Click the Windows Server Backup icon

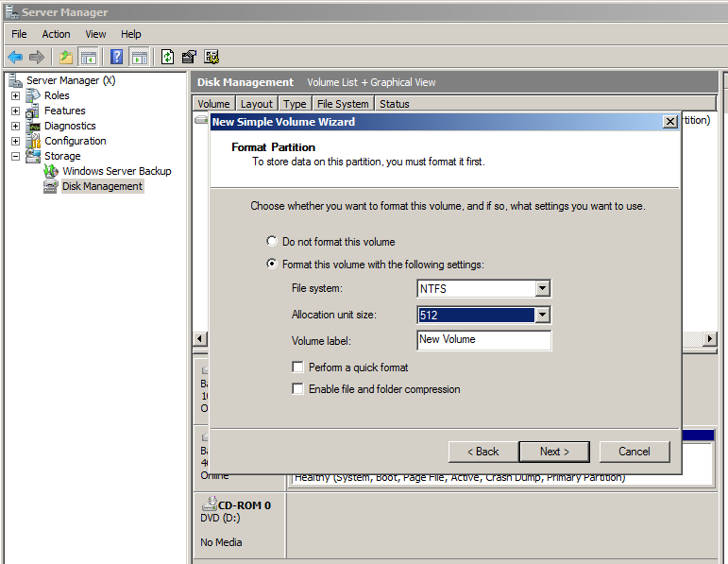(51, 171)
